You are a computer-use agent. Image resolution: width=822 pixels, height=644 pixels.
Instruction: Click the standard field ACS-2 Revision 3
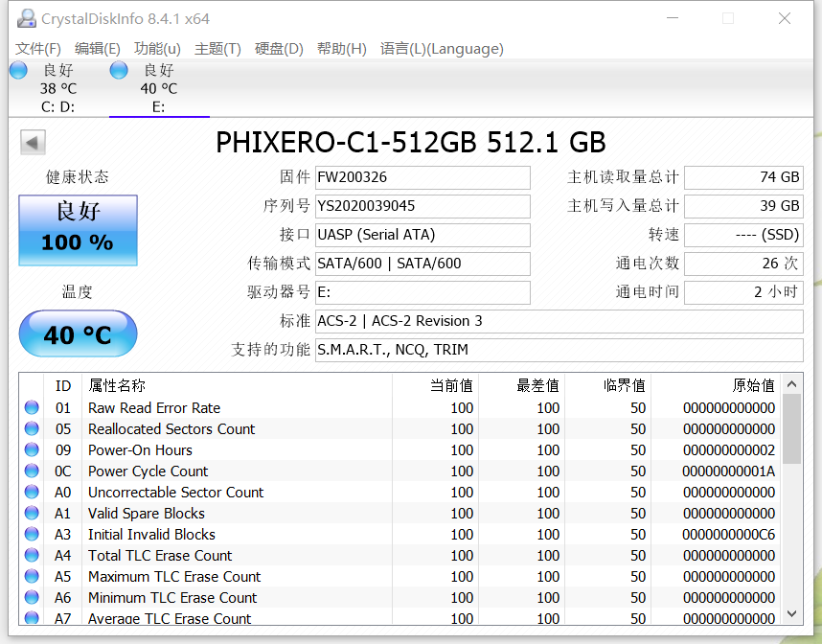[559, 321]
